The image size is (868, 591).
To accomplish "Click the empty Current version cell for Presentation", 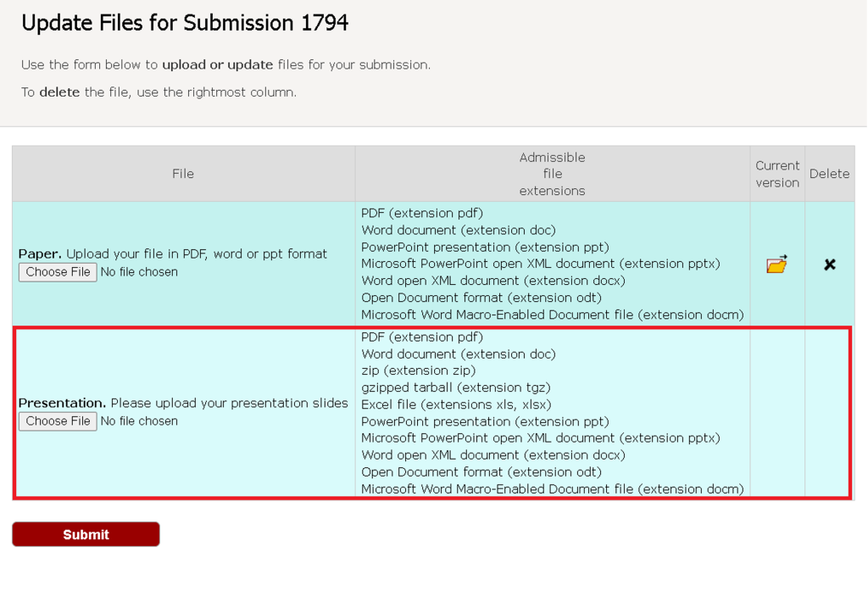I will (776, 413).
